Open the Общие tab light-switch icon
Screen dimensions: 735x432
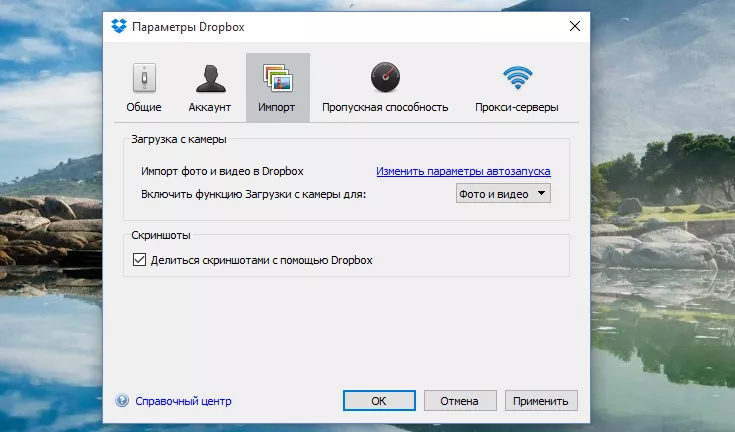(144, 77)
